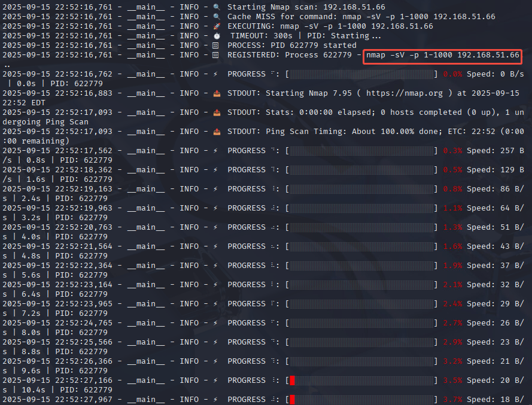This screenshot has height=405, width=532.
Task: Click the rocket icon next to EXECUTING
Action: click(x=217, y=26)
